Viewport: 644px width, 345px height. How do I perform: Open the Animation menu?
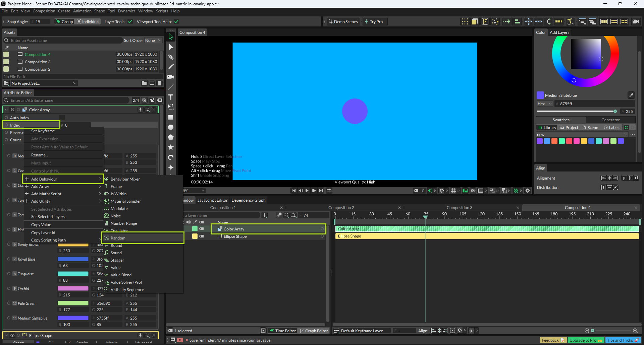82,11
